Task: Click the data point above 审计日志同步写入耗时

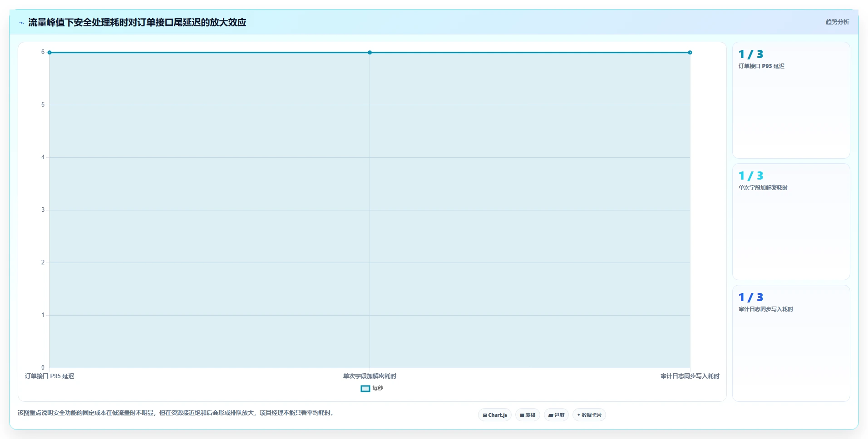Action: [x=690, y=53]
